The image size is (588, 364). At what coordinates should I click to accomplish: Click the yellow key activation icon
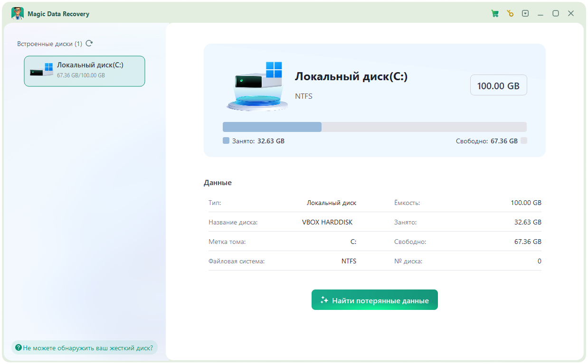510,13
